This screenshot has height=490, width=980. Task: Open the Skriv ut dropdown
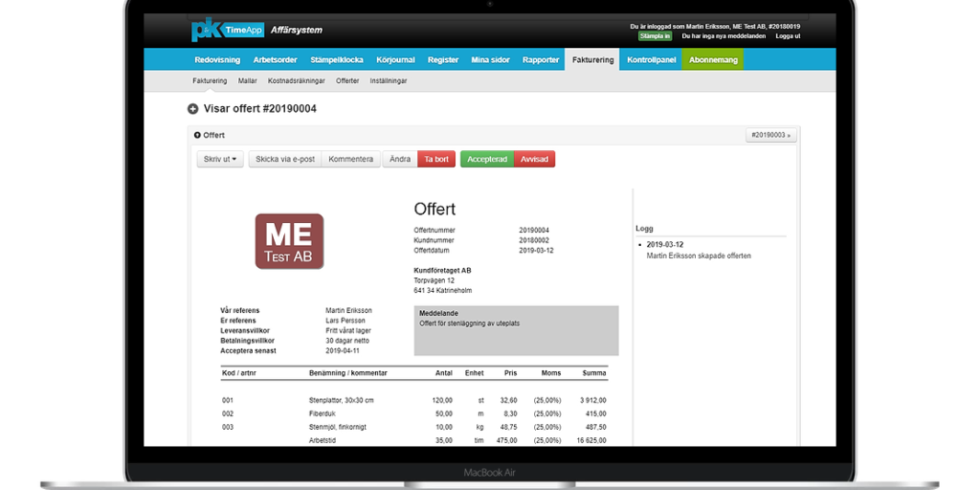point(220,160)
